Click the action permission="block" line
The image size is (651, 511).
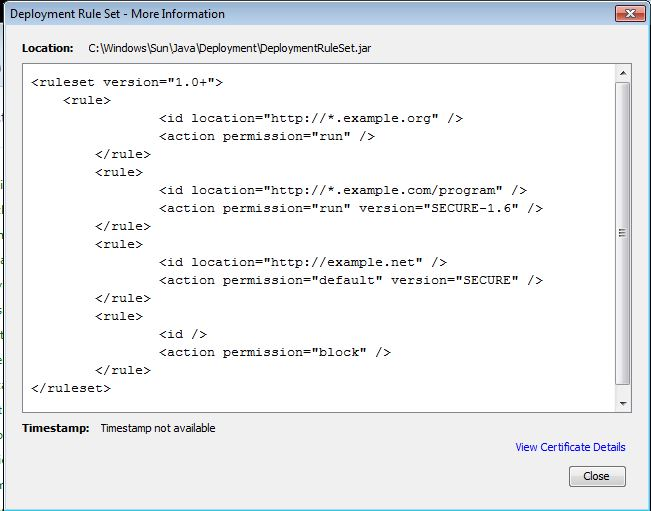click(275, 352)
